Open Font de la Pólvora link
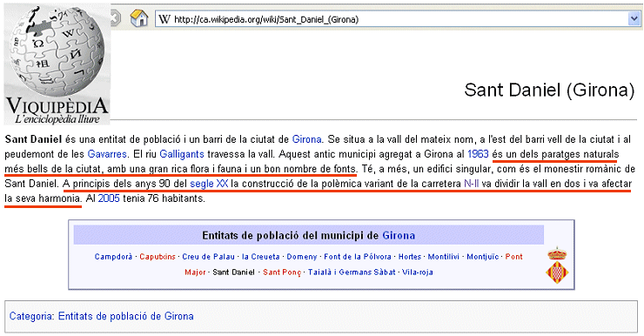This screenshot has width=644, height=336. pos(358,257)
